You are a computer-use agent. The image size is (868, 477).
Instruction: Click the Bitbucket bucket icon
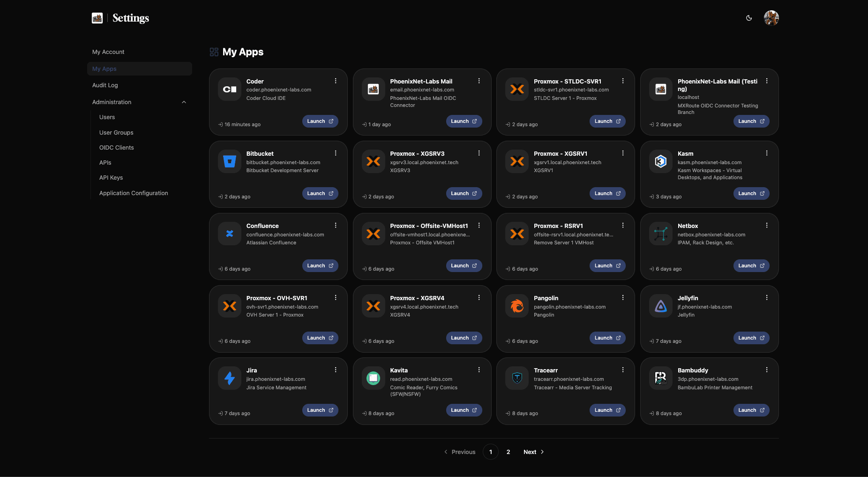tap(230, 161)
